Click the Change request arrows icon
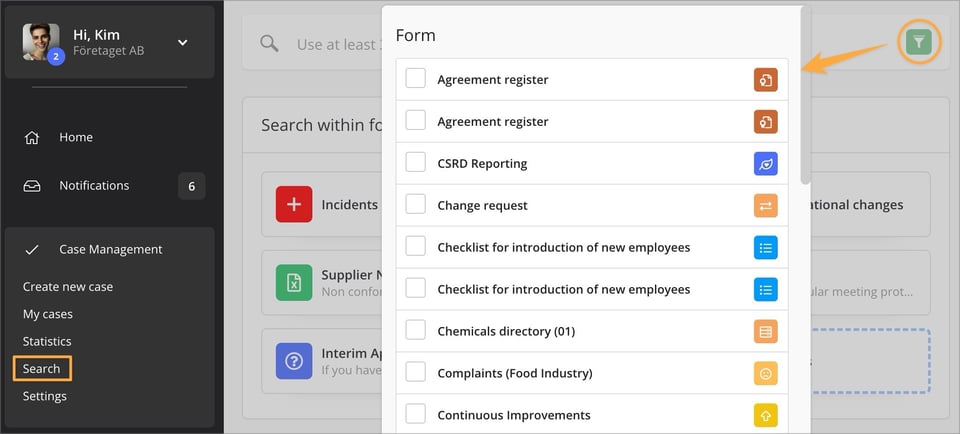Viewport: 960px width, 434px height. tap(765, 206)
